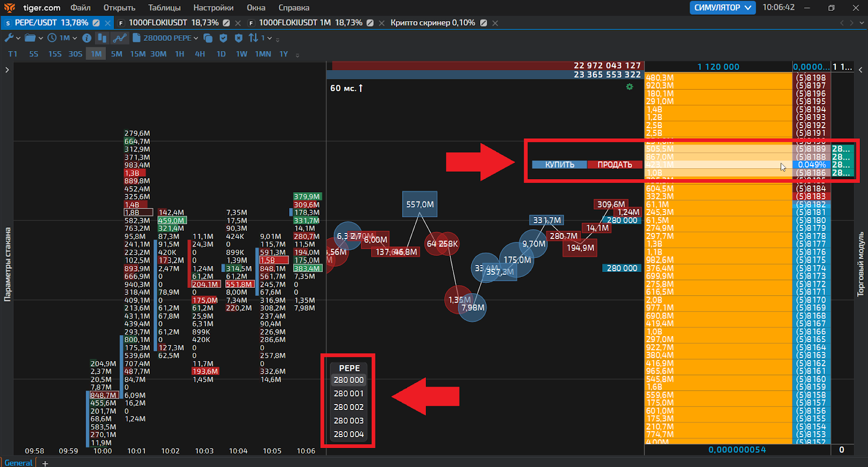Expand the main toolbar overflow chevron

[x=278, y=40]
